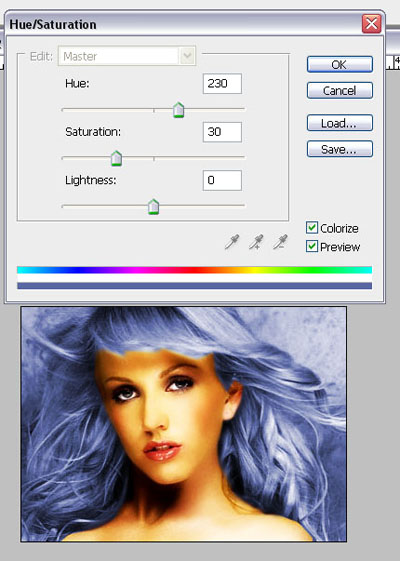This screenshot has height=561, width=400.
Task: Toggle the Preview checkbox
Action: pyautogui.click(x=312, y=246)
